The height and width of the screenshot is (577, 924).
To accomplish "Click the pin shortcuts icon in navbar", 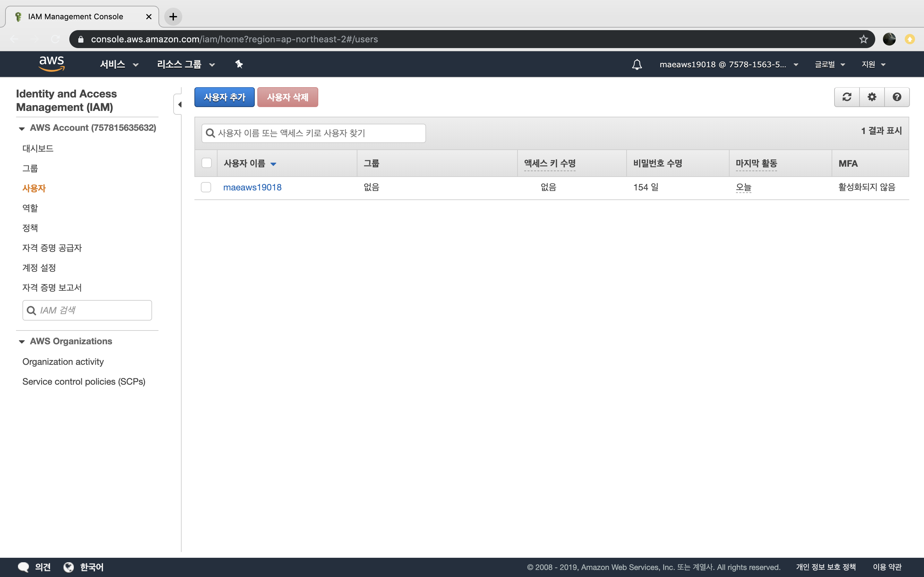I will click(x=239, y=64).
